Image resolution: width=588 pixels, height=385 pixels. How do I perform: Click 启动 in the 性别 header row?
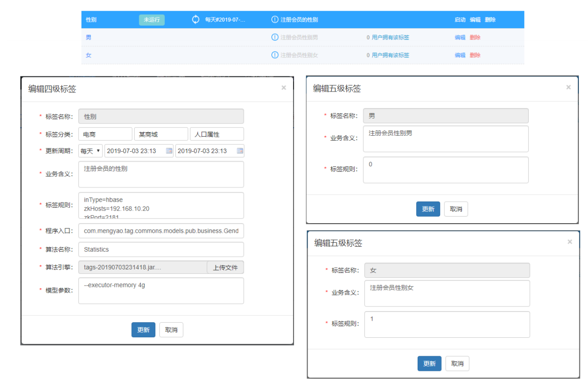pyautogui.click(x=460, y=20)
